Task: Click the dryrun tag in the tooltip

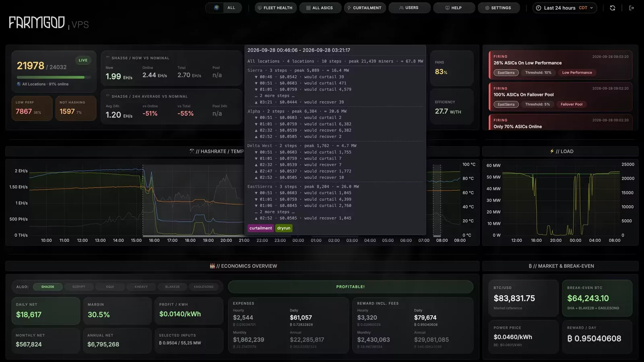Action: (x=284, y=228)
